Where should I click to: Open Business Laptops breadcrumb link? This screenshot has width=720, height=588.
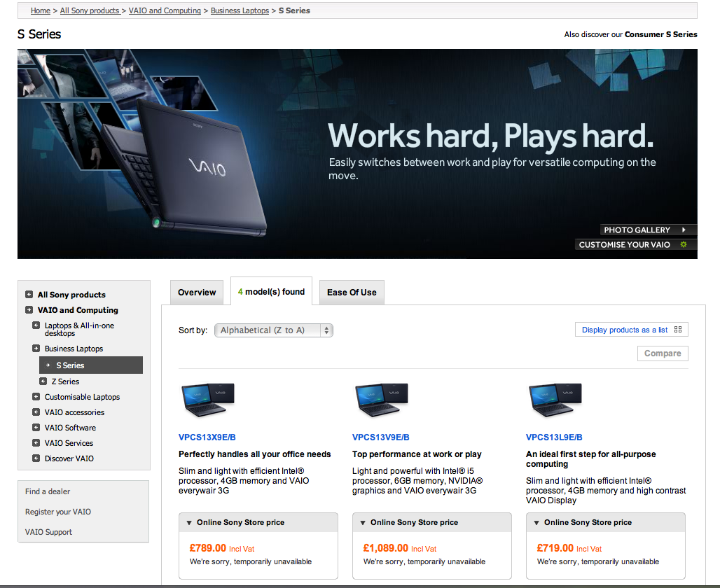tap(240, 10)
